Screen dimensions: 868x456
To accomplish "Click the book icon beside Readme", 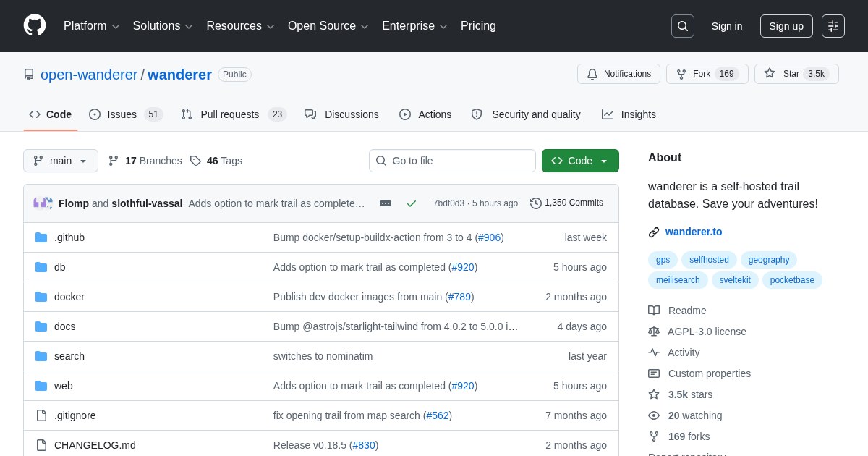I will [x=654, y=311].
